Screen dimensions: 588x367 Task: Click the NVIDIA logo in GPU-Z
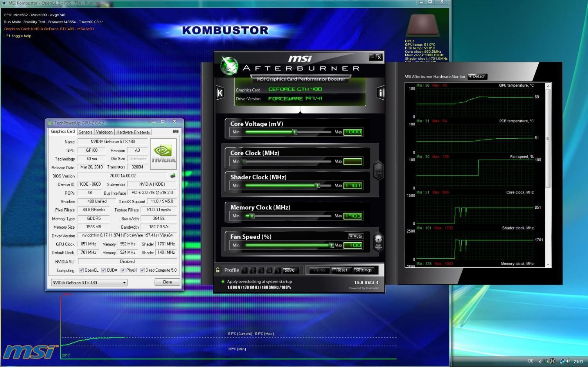click(164, 154)
